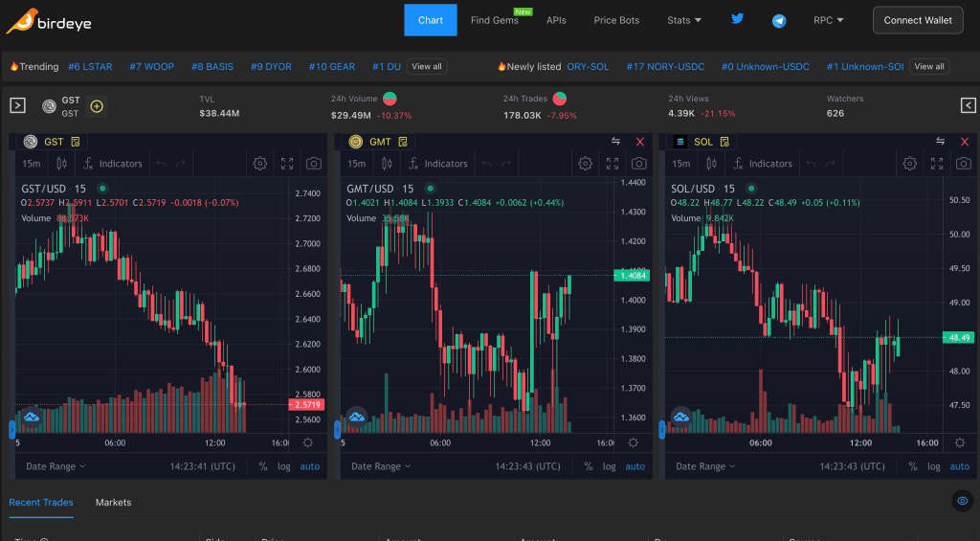980x541 pixels.
Task: Swap the token in the GMT chart panel
Action: click(x=616, y=142)
